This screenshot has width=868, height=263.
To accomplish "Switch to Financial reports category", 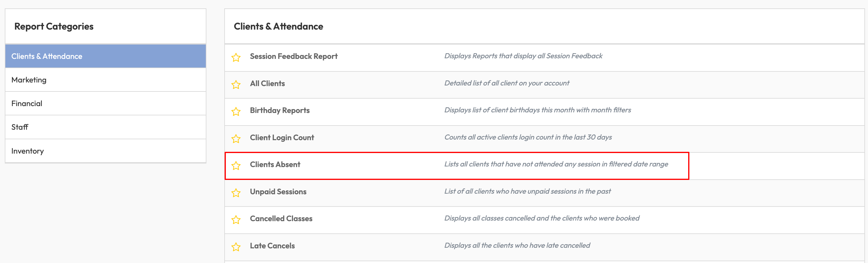I will pos(105,103).
